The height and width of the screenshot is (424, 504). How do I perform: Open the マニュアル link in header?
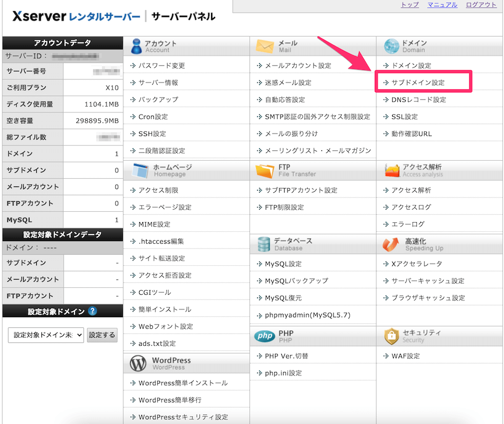(442, 5)
